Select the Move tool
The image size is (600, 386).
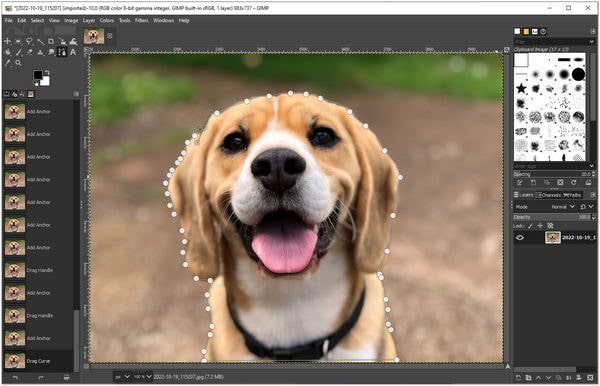pyautogui.click(x=8, y=41)
